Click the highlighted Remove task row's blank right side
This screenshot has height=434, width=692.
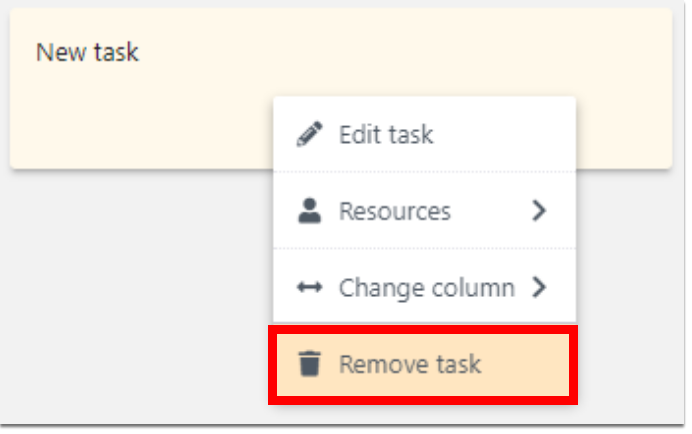525,364
